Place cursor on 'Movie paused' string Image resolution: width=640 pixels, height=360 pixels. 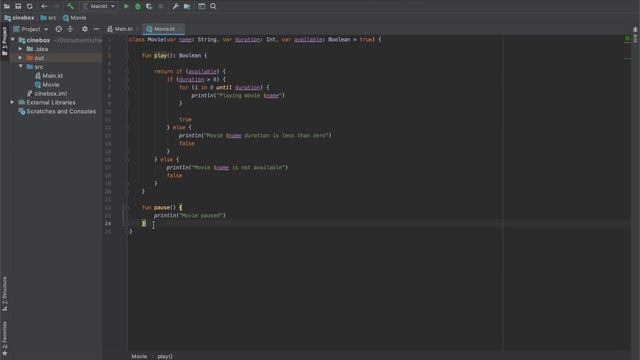[201, 216]
